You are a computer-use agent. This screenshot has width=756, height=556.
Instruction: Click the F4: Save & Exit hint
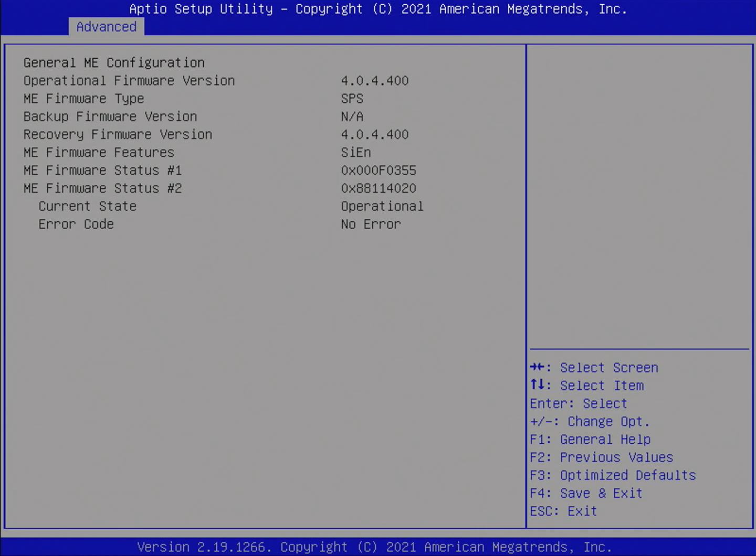pos(586,493)
